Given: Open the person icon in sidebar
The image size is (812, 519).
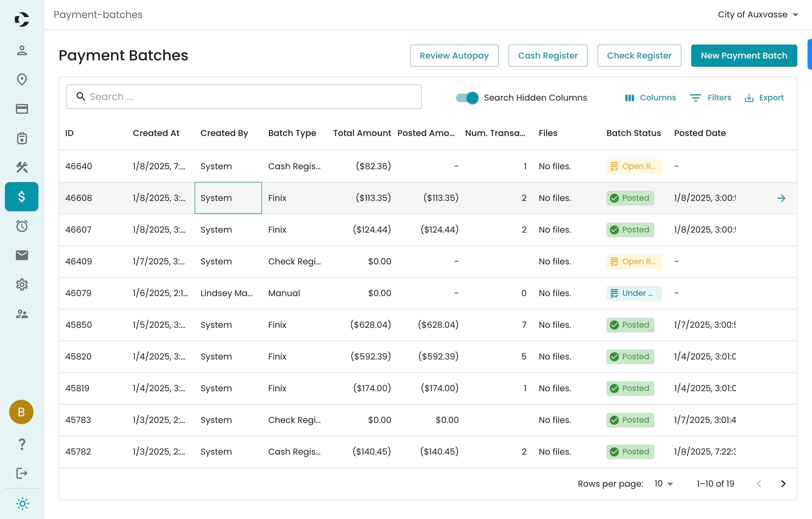Looking at the screenshot, I should (x=22, y=51).
